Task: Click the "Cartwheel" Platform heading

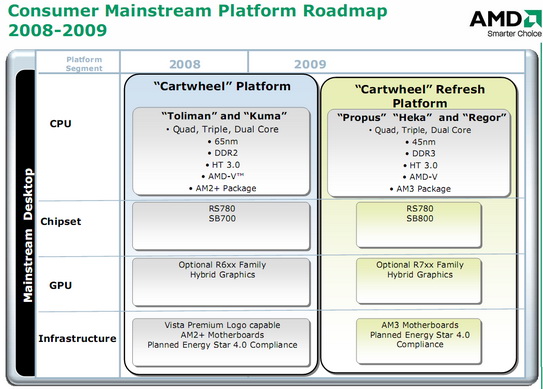Action: click(x=222, y=86)
